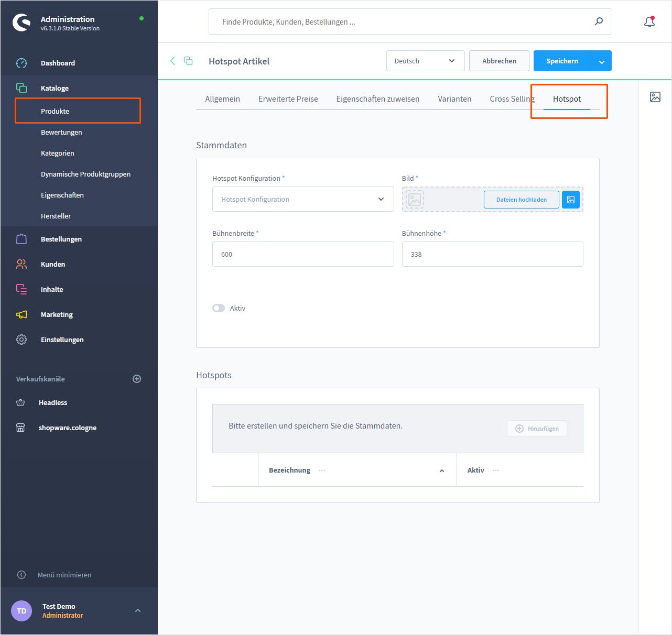
Task: Click the Verkaufskanäle heading
Action: [x=40, y=379]
